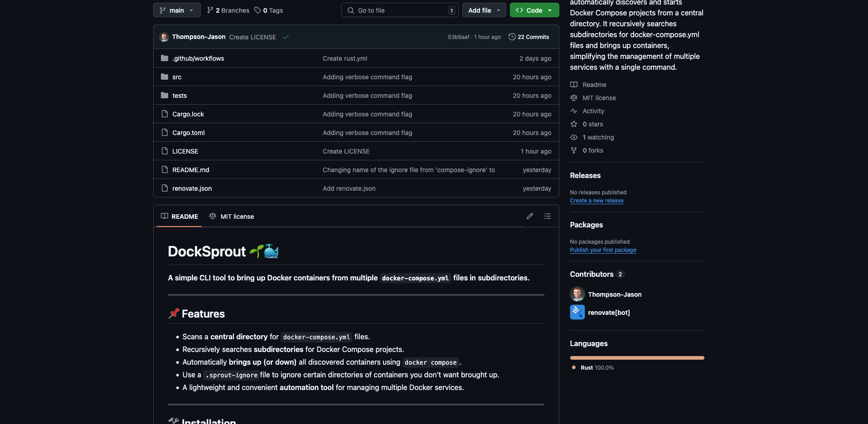The height and width of the screenshot is (424, 868).
Task: Click Publish your first package
Action: 603,250
